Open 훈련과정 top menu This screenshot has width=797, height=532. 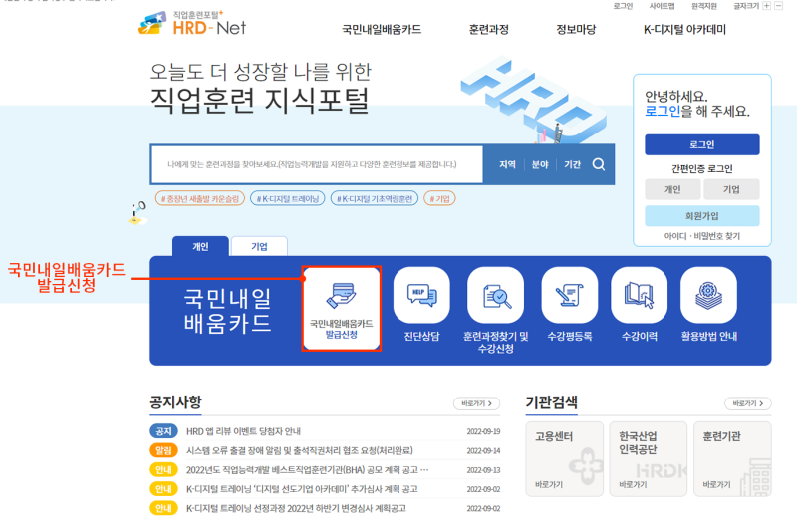coord(488,30)
